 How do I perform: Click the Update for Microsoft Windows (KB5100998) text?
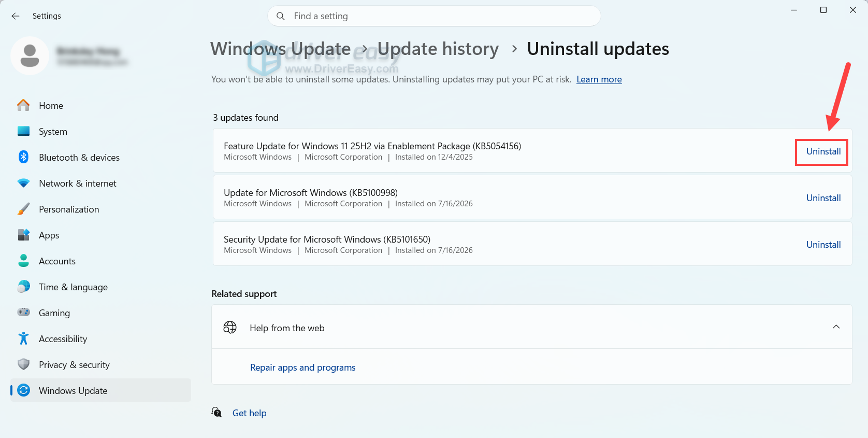[x=311, y=193]
